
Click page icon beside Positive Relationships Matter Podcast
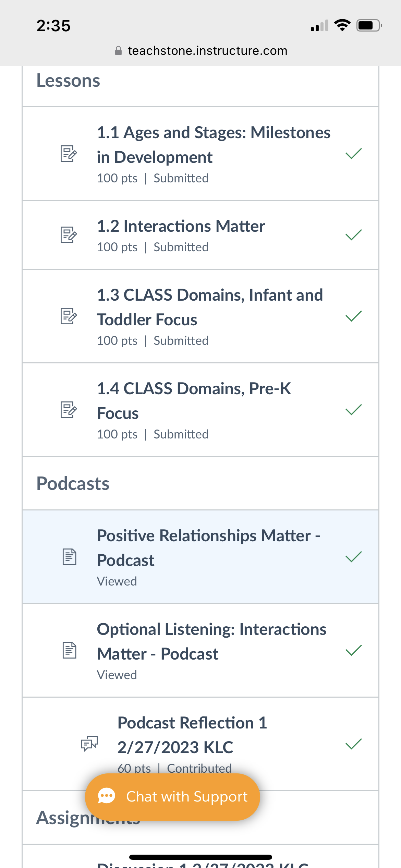69,557
